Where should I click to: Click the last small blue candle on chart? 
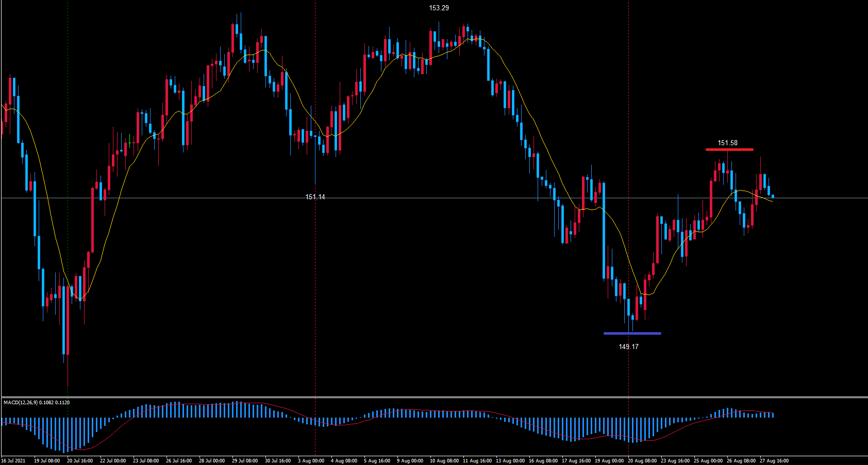pos(773,196)
